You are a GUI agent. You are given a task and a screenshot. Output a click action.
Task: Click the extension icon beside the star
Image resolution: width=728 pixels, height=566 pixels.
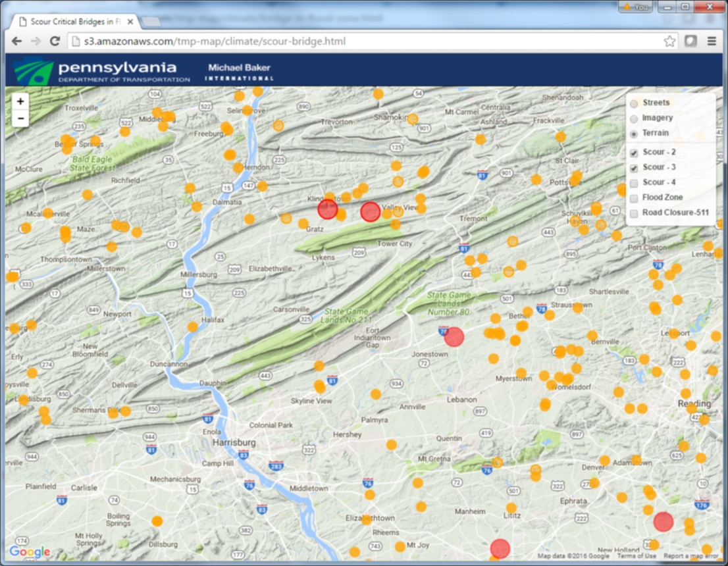click(690, 41)
